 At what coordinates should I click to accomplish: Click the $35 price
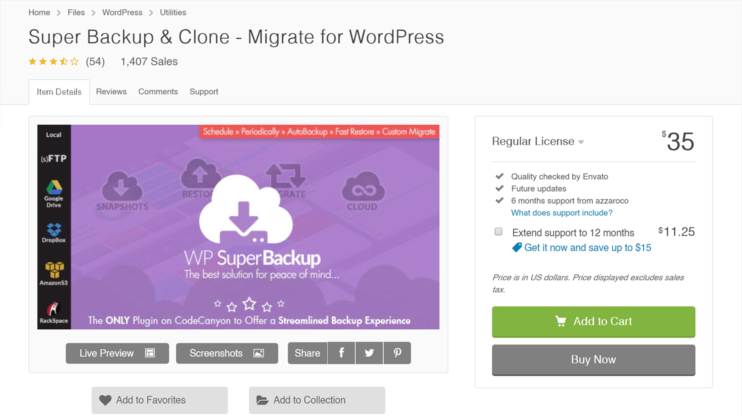tap(678, 141)
